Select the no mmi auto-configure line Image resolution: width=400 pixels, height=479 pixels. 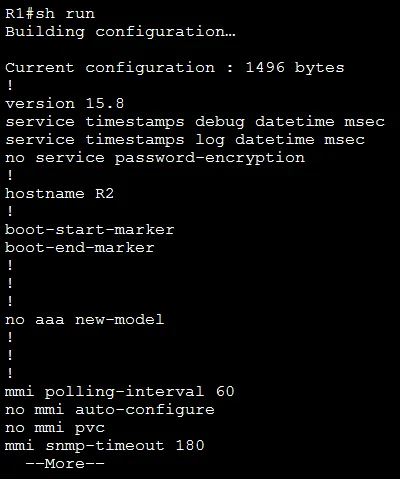(x=110, y=410)
